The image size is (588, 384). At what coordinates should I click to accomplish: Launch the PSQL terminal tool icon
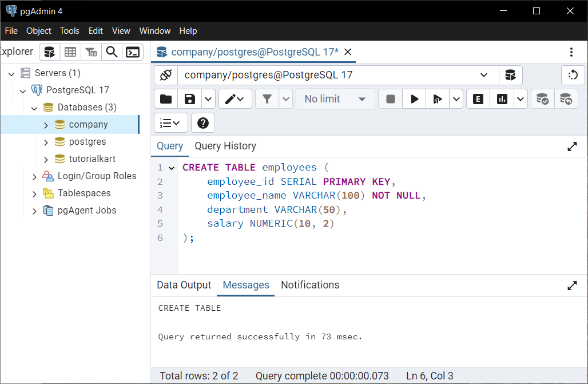coord(133,52)
